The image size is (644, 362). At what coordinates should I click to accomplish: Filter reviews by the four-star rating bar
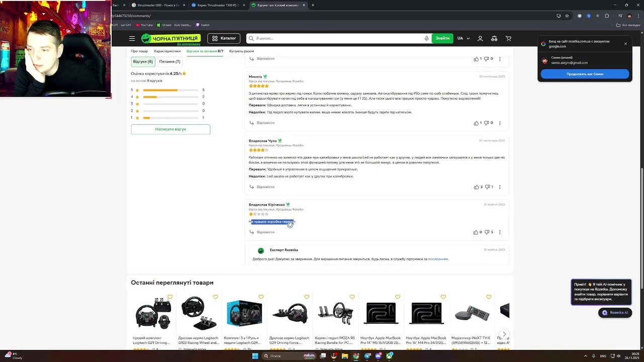(171, 97)
